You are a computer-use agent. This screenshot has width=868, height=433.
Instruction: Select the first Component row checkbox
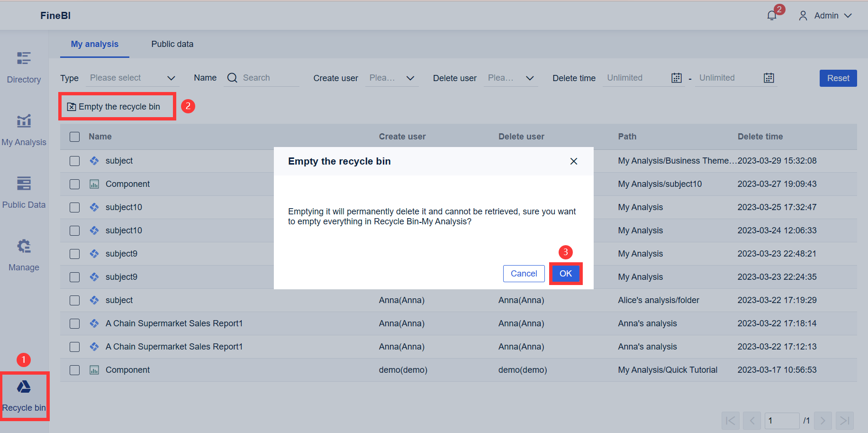pos(74,184)
